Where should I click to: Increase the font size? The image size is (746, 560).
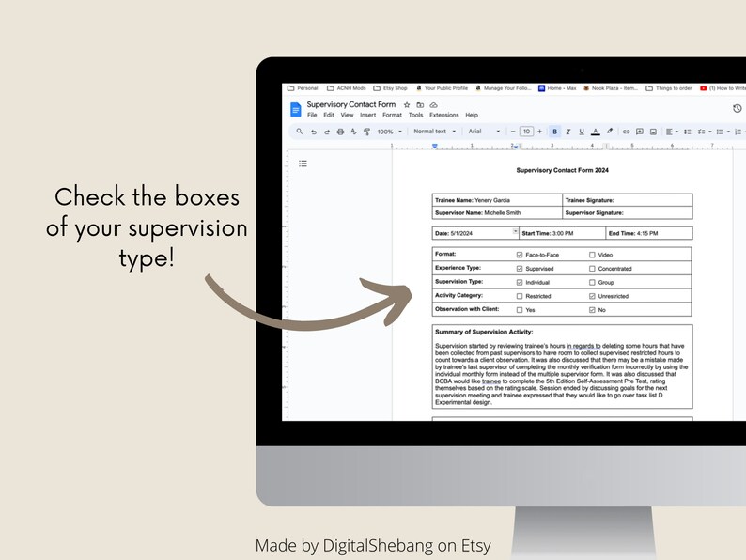coord(539,132)
